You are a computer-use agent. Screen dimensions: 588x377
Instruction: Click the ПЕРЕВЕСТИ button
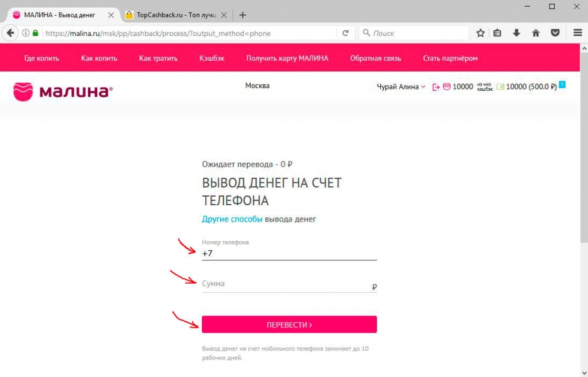click(x=289, y=325)
